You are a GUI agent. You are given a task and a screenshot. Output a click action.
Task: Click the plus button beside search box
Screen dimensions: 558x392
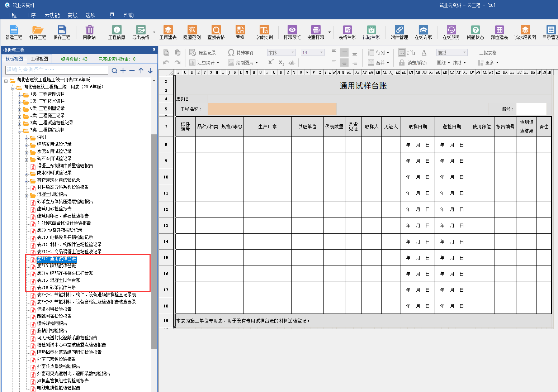coord(123,71)
